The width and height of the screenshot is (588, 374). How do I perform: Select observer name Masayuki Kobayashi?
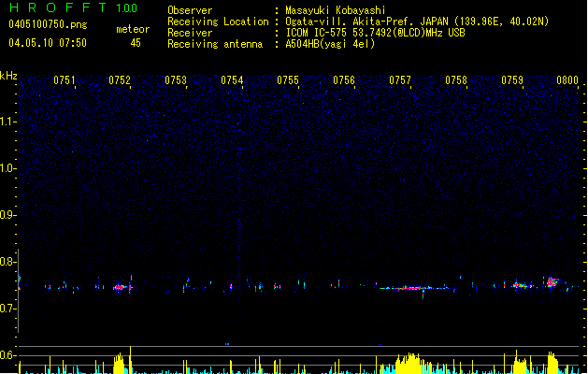tap(336, 10)
